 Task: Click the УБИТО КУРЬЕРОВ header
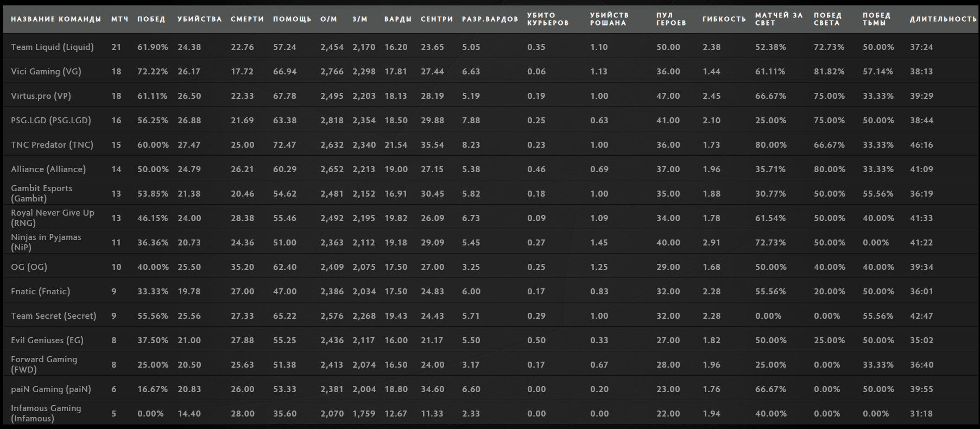548,19
